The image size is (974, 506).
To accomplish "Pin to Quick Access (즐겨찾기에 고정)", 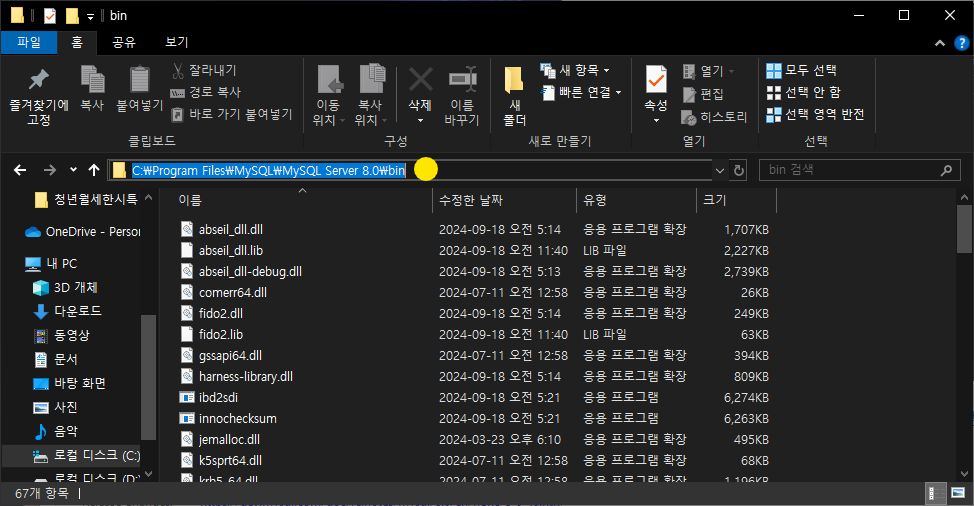I will tap(39, 96).
